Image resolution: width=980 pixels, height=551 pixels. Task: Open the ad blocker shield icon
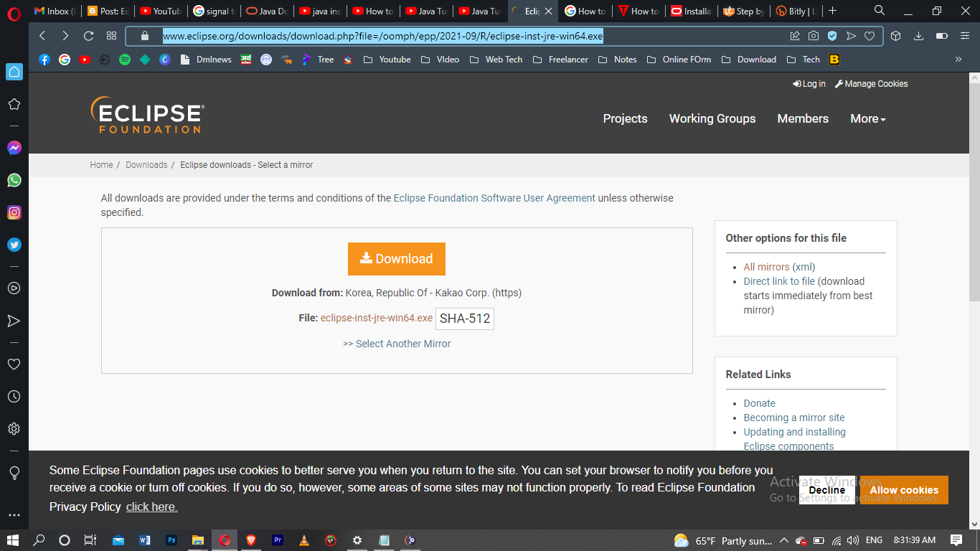click(832, 36)
